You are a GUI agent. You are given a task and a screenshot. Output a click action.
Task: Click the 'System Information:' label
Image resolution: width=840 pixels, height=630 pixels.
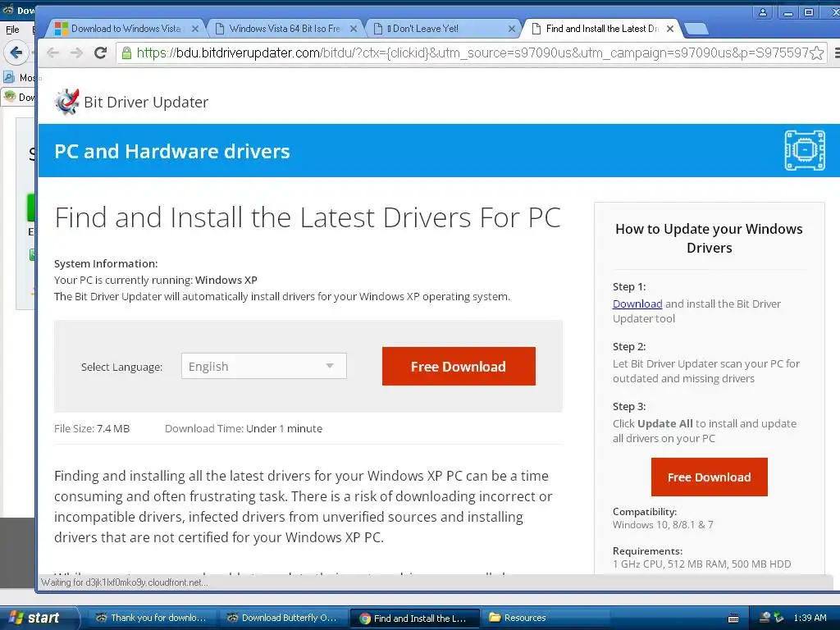pyautogui.click(x=106, y=263)
